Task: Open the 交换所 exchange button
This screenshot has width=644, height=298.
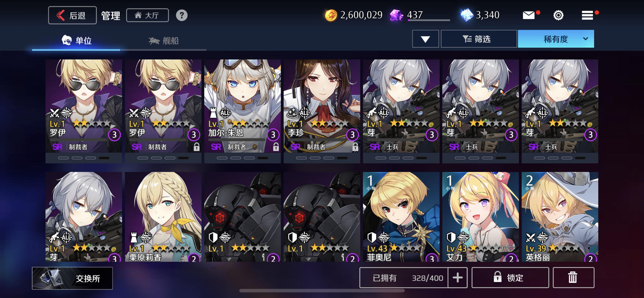Action: (72, 278)
